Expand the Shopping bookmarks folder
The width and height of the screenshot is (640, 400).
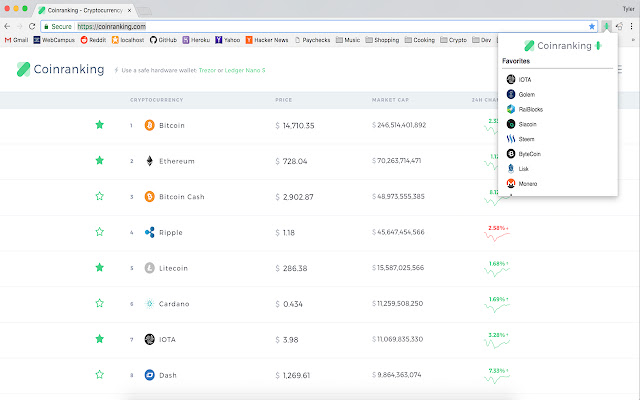click(382, 40)
